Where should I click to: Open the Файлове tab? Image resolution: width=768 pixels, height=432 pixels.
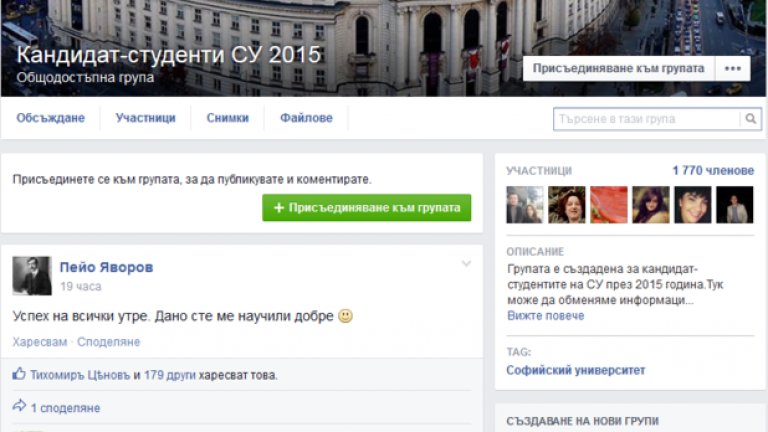coord(306,118)
